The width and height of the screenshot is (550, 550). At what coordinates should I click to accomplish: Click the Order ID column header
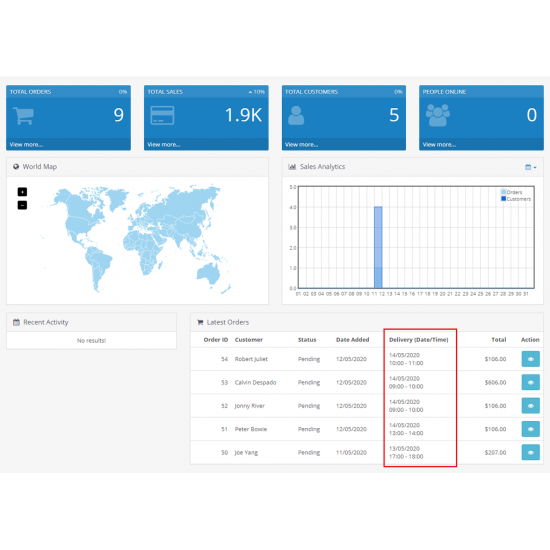tap(216, 340)
